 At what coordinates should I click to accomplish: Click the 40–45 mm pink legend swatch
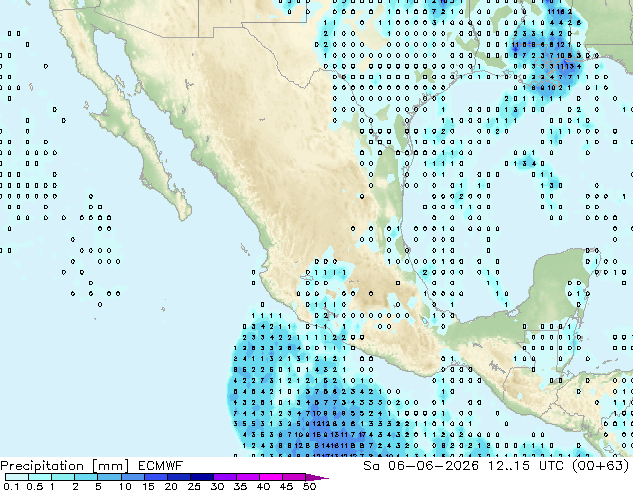point(271,477)
